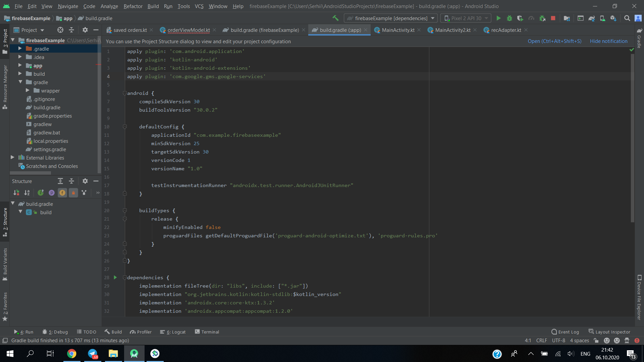Open Project view type dropdown
The height and width of the screenshot is (362, 644).
click(29, 30)
